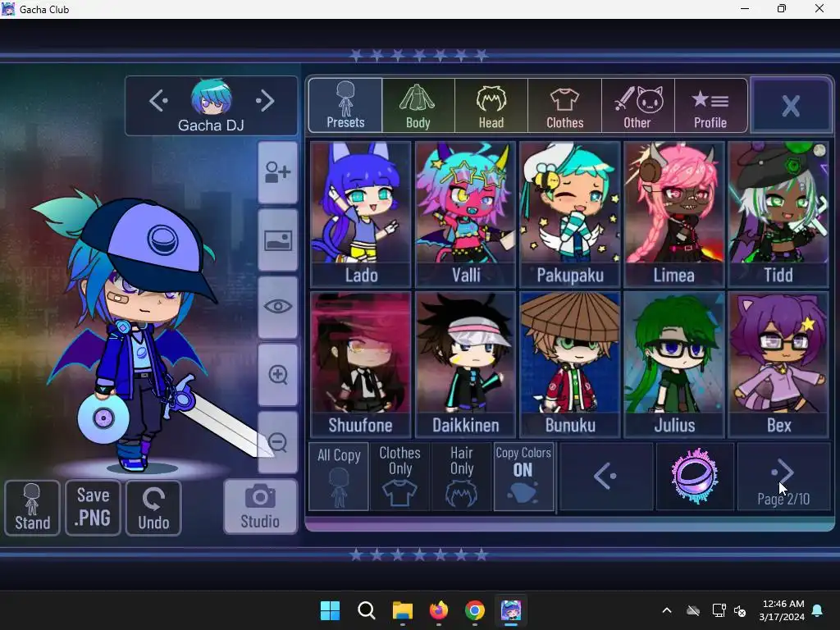The height and width of the screenshot is (630, 840).
Task: Select Clothes Only copy mode
Action: pyautogui.click(x=399, y=477)
